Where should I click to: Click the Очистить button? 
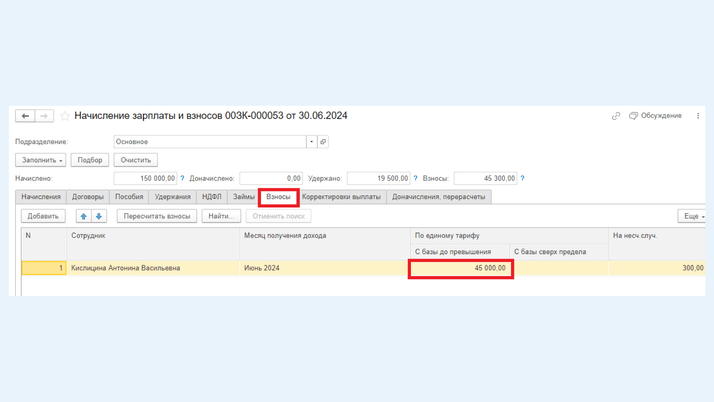pyautogui.click(x=136, y=160)
